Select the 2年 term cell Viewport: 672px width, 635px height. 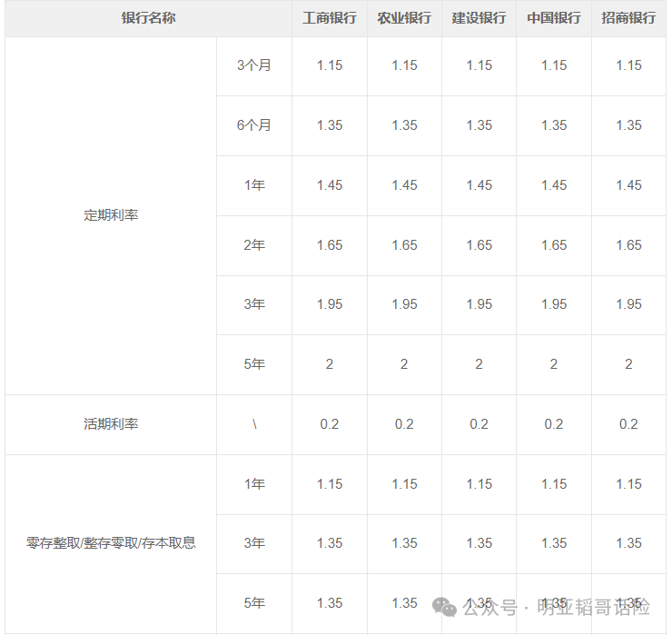pos(254,245)
